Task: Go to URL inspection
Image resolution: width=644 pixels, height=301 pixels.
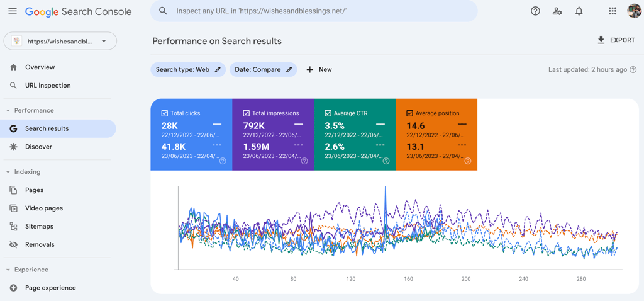Action: point(48,86)
